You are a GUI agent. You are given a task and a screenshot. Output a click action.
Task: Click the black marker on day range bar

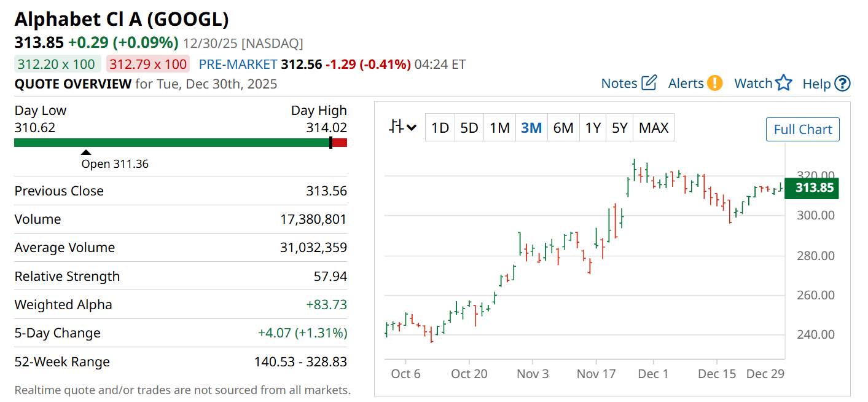[330, 143]
